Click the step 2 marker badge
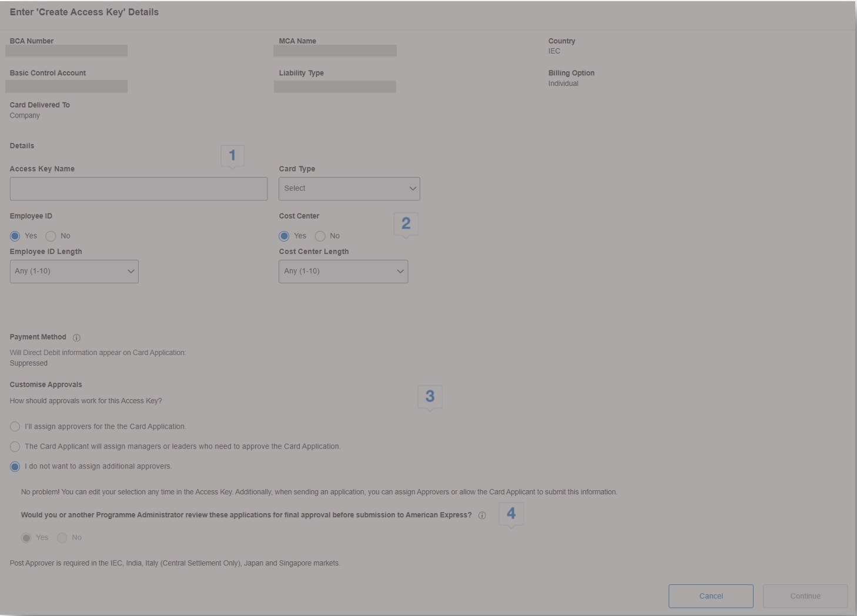The width and height of the screenshot is (857, 616). coord(406,223)
